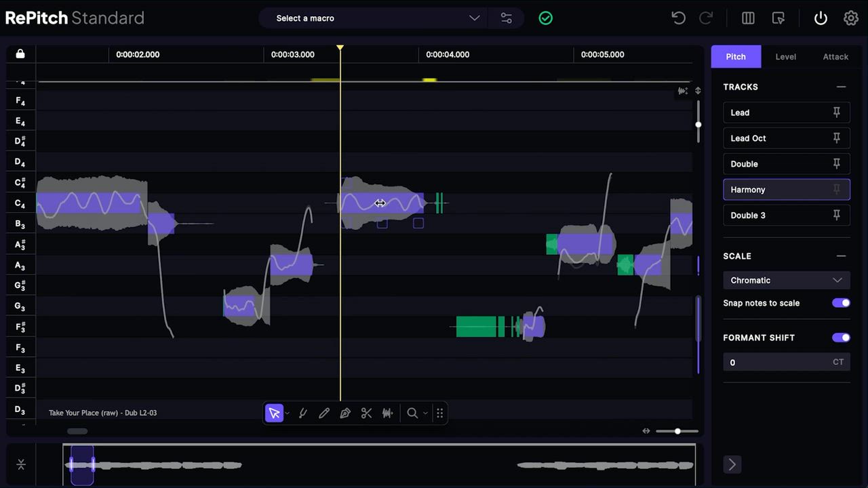Click the lock icon above piano keys
This screenshot has width=868, height=488.
(20, 54)
